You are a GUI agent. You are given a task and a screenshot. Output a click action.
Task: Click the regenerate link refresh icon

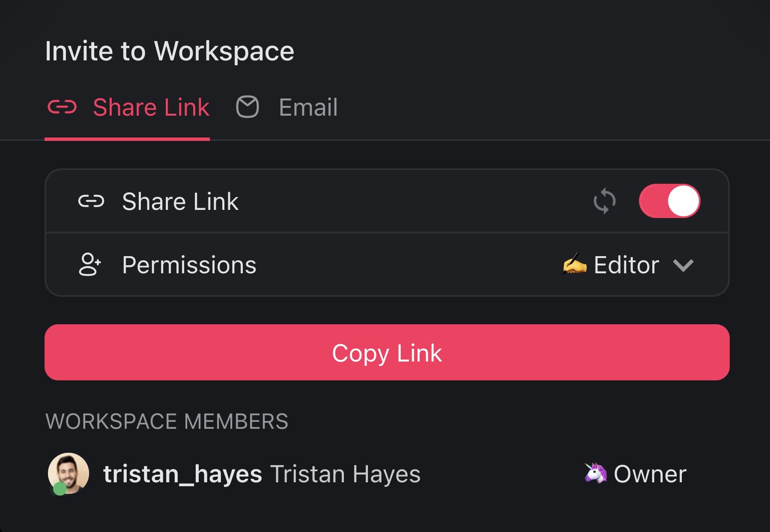[x=605, y=201]
